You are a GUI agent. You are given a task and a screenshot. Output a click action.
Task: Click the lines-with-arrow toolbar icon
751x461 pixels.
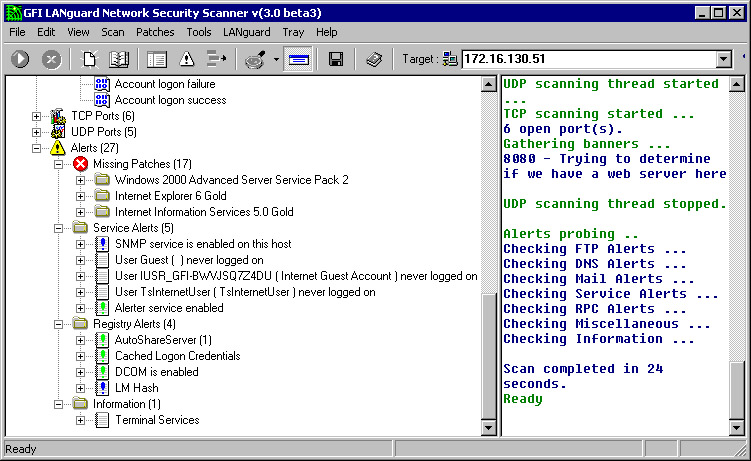(216, 59)
